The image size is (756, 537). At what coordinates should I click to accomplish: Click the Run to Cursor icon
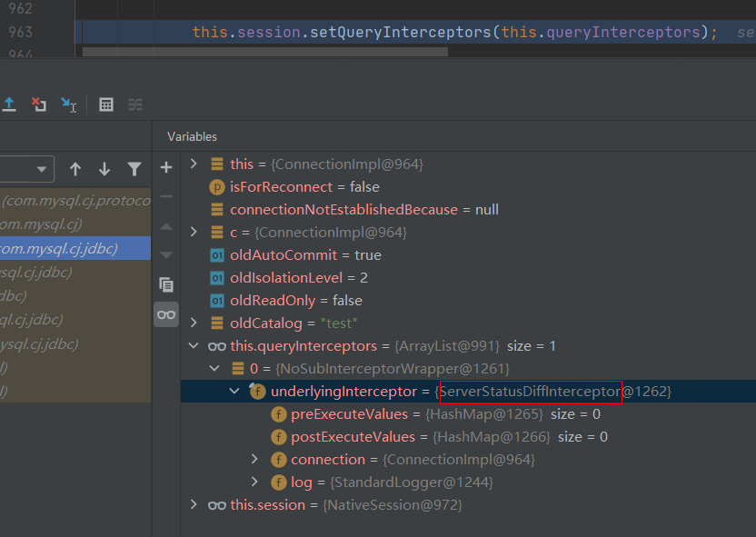coord(68,104)
